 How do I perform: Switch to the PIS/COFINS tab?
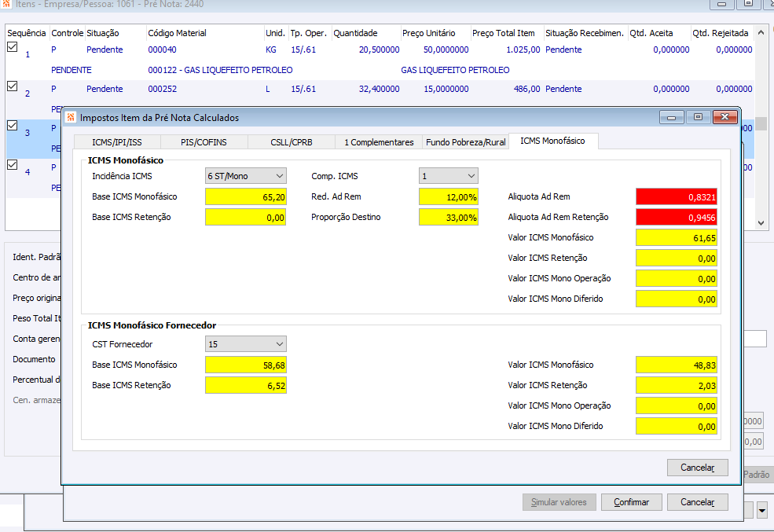coord(204,142)
